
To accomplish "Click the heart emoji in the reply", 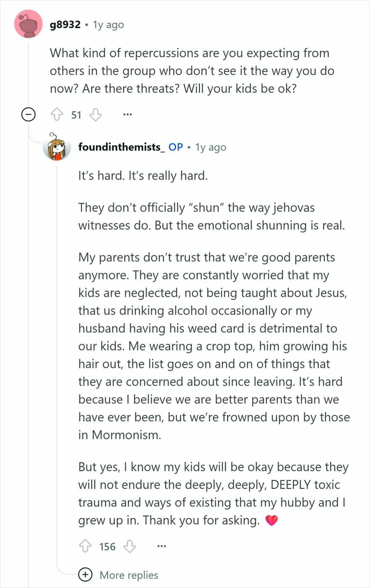I will tap(271, 519).
